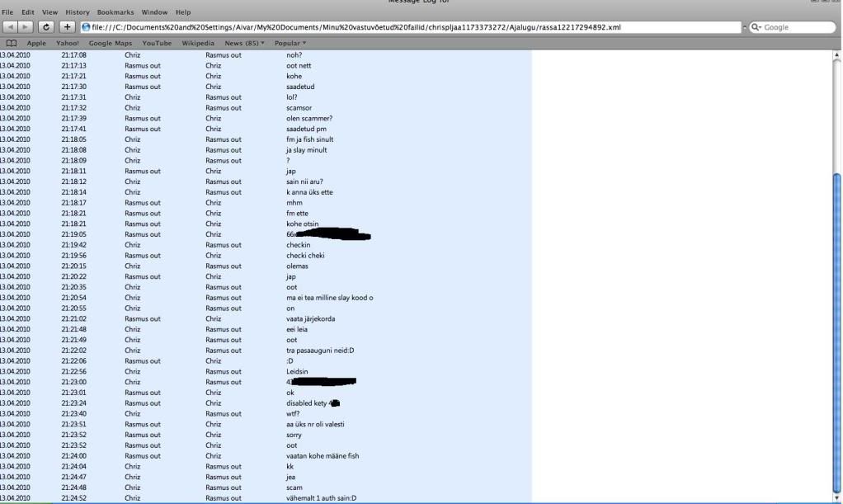Open the Window menu

pos(153,12)
